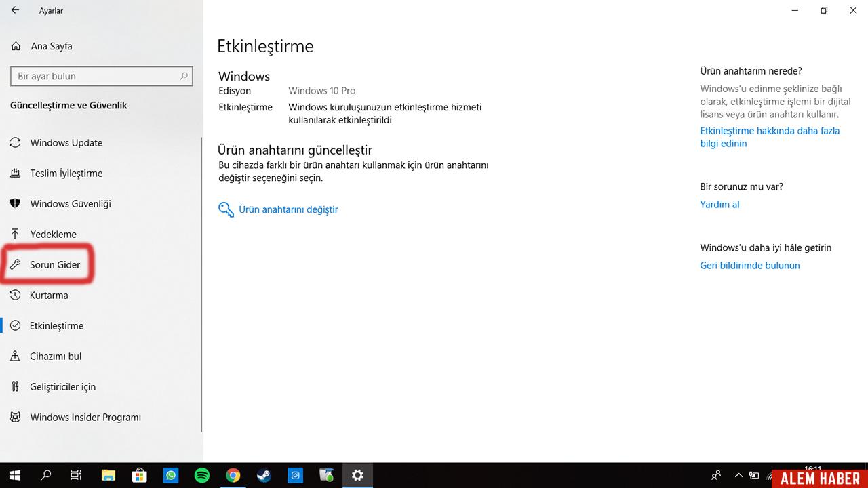Open Google Chrome from the taskbar

pyautogui.click(x=233, y=474)
